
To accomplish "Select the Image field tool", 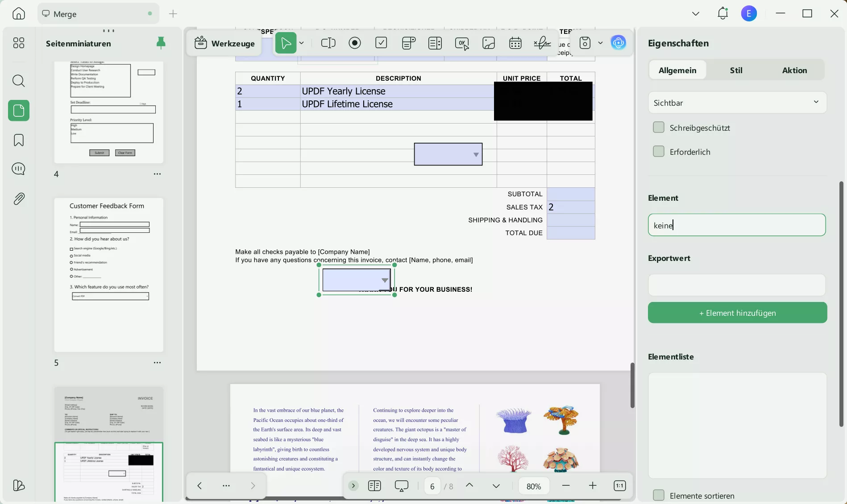I will [x=489, y=43].
